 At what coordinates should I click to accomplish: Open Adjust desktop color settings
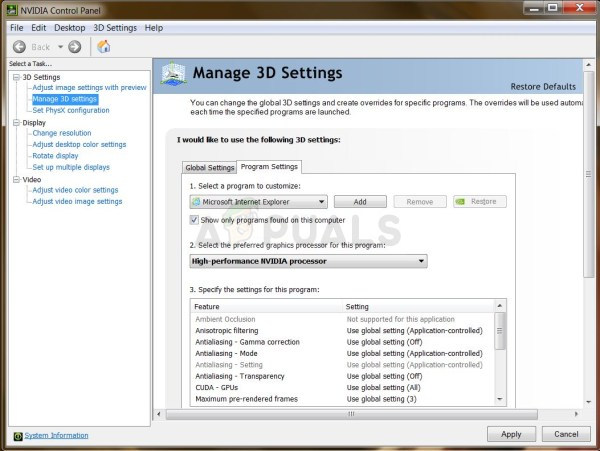click(79, 145)
